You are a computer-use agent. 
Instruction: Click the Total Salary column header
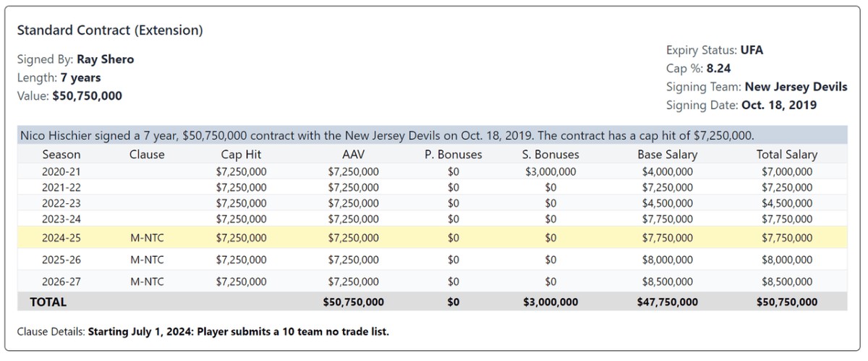[x=787, y=154]
